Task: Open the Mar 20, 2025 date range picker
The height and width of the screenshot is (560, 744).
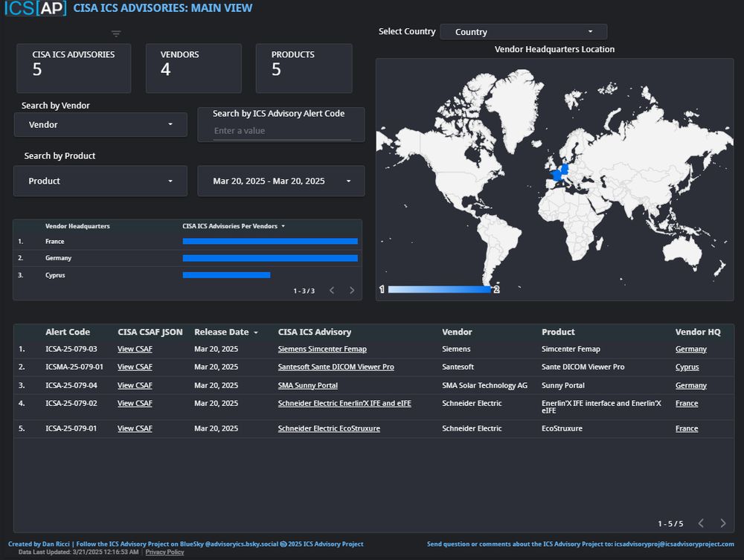Action: (x=280, y=181)
